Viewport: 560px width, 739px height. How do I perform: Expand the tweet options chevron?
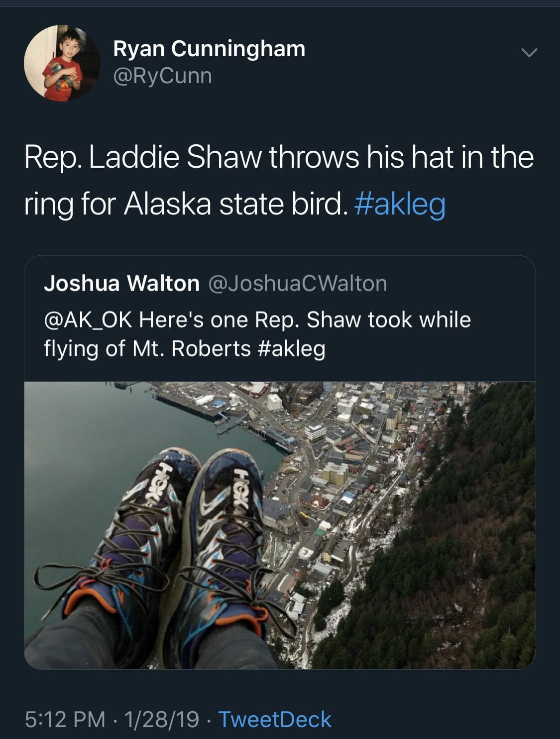point(529,52)
